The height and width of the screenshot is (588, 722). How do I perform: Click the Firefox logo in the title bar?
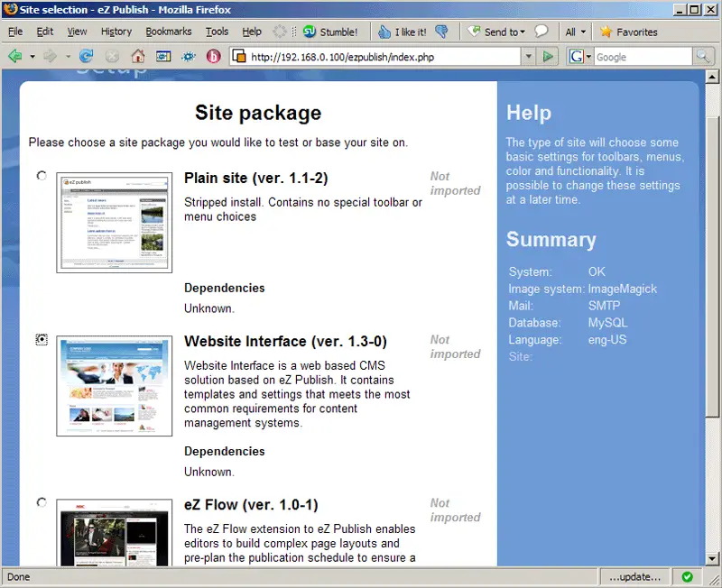pos(10,9)
